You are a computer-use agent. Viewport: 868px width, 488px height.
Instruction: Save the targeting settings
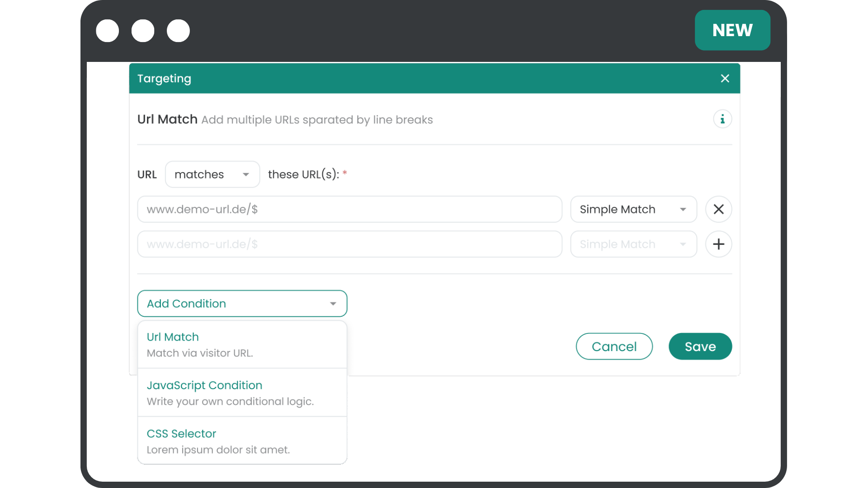click(700, 347)
